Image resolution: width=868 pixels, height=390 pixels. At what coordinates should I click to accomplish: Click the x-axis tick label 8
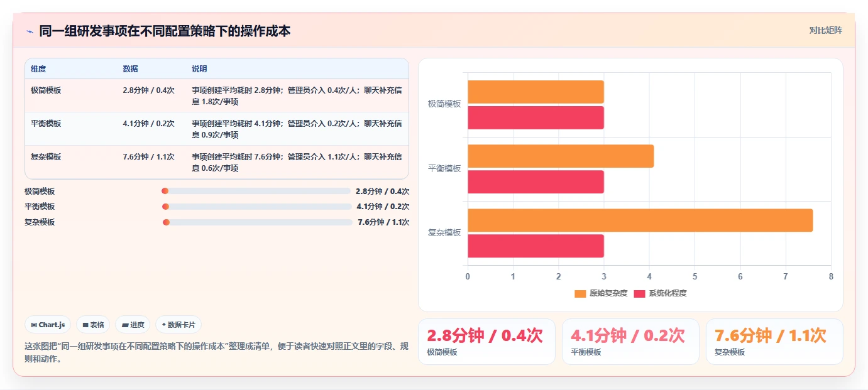[831, 277]
